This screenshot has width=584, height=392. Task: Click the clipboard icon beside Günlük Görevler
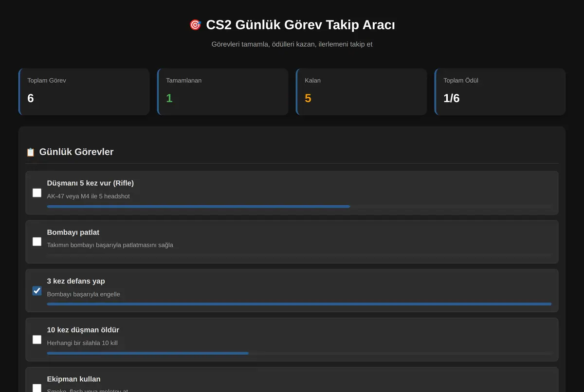point(30,152)
